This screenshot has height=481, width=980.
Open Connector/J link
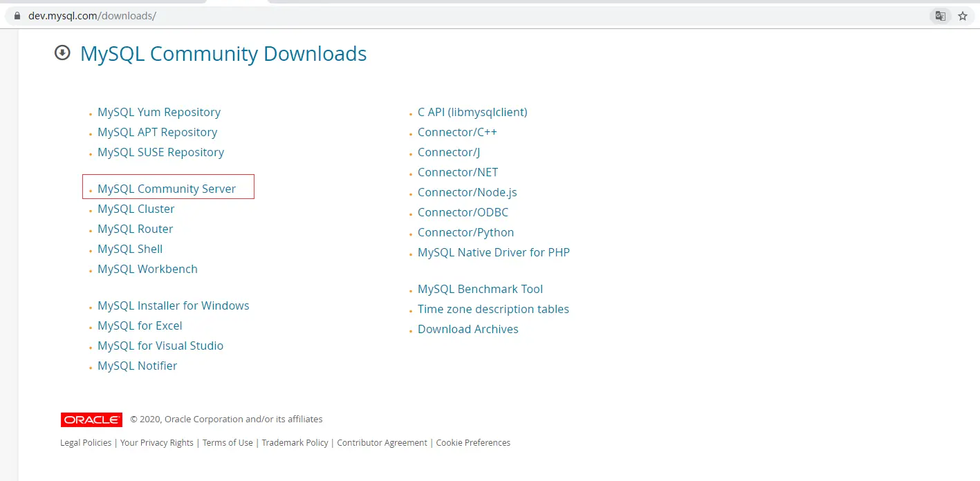point(449,152)
